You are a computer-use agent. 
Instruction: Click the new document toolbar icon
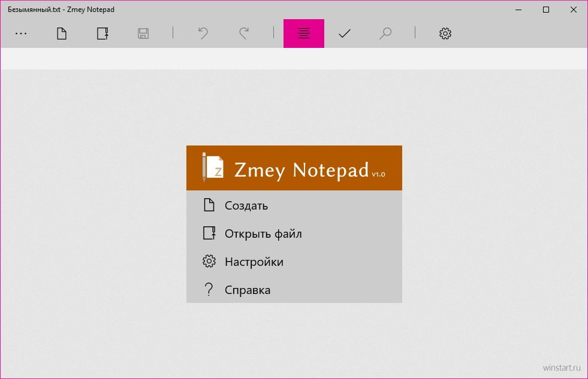[x=62, y=34]
